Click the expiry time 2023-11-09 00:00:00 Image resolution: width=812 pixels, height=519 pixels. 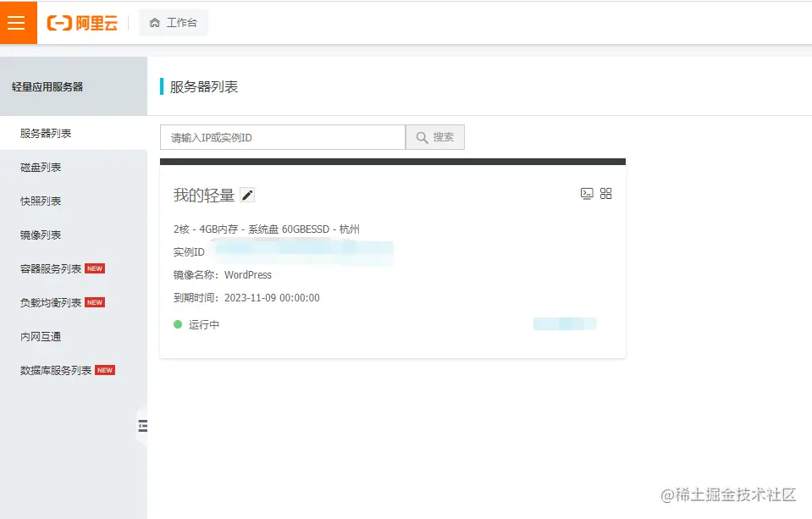[272, 298]
